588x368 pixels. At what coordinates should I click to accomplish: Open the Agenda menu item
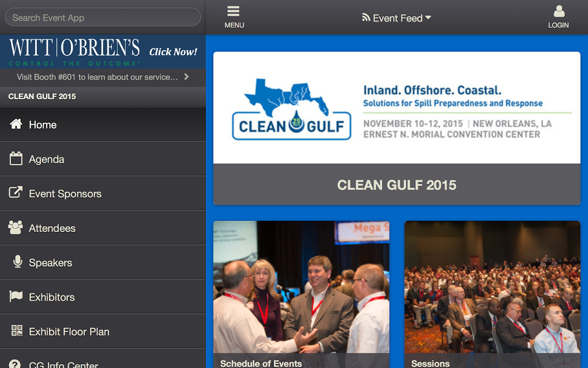(x=103, y=159)
